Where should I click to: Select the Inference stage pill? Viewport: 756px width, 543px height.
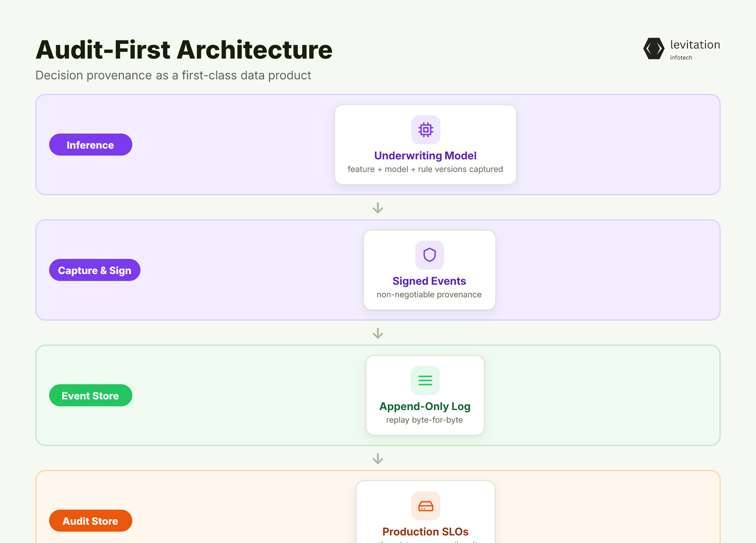point(91,145)
